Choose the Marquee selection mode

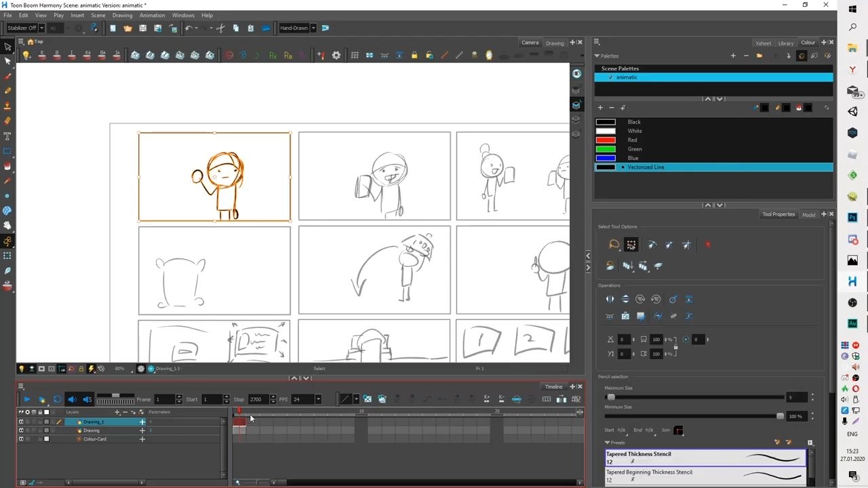[631, 245]
